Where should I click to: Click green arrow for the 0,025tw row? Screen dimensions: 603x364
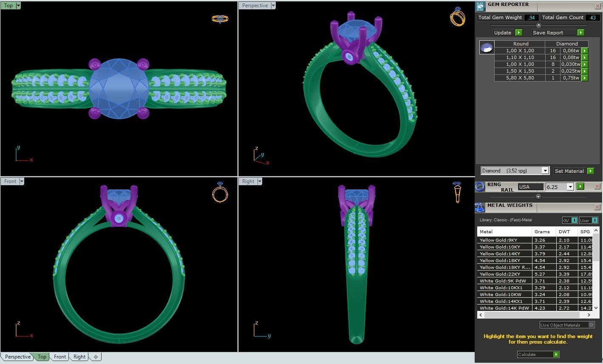(584, 71)
